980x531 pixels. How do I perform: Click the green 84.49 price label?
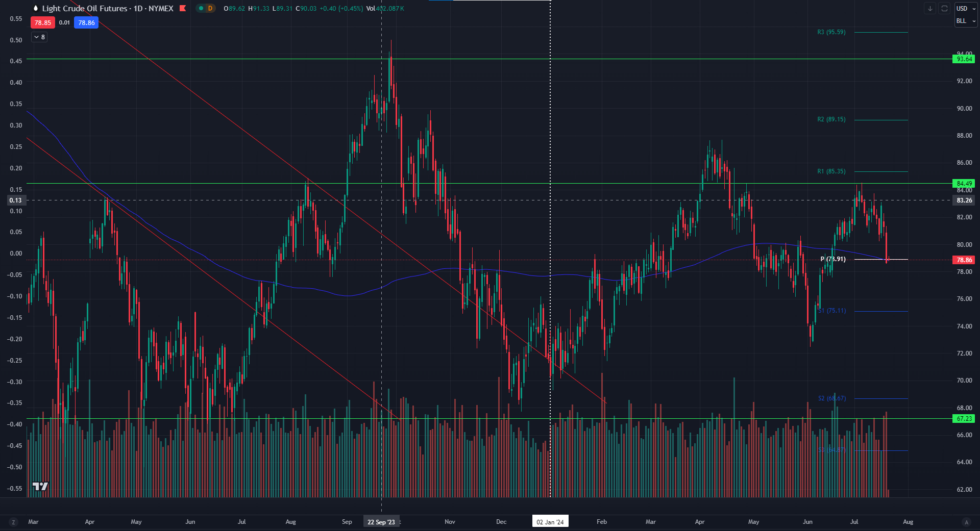click(964, 183)
